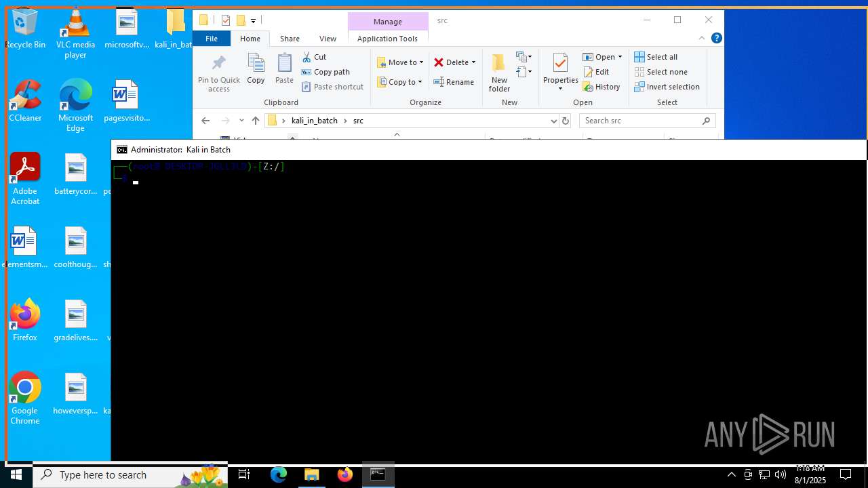The image size is (868, 488).
Task: Expand the Properties dropdown arrow
Action: pyautogui.click(x=560, y=89)
